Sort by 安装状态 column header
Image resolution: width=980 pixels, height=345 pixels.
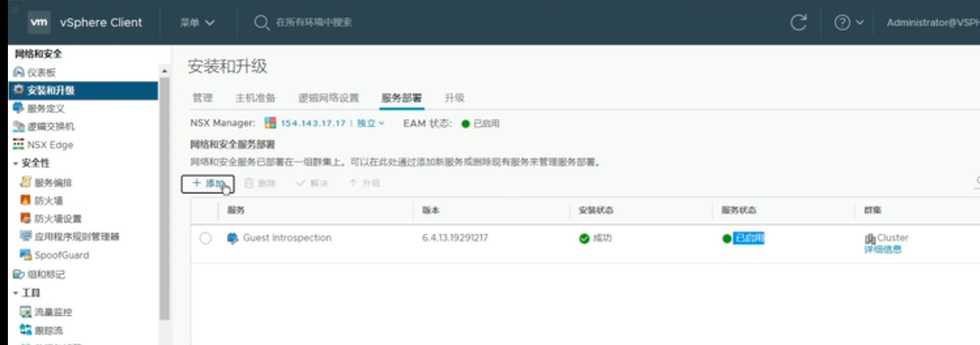[x=596, y=211]
